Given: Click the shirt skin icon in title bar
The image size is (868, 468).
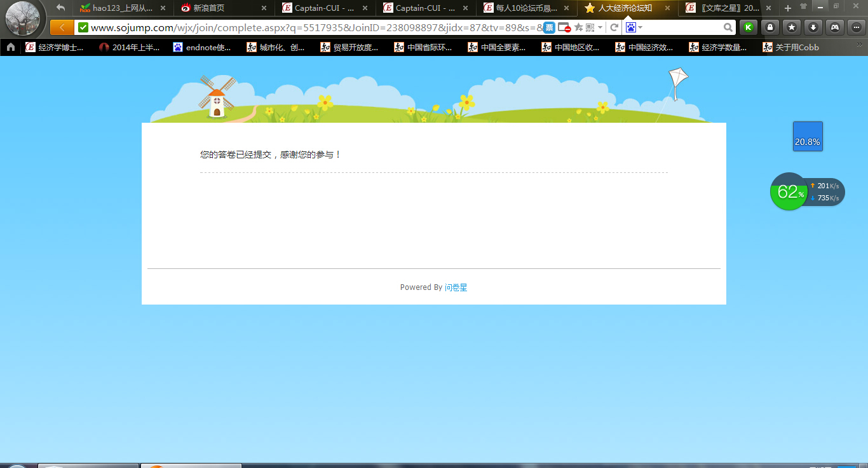Looking at the screenshot, I should (804, 6).
